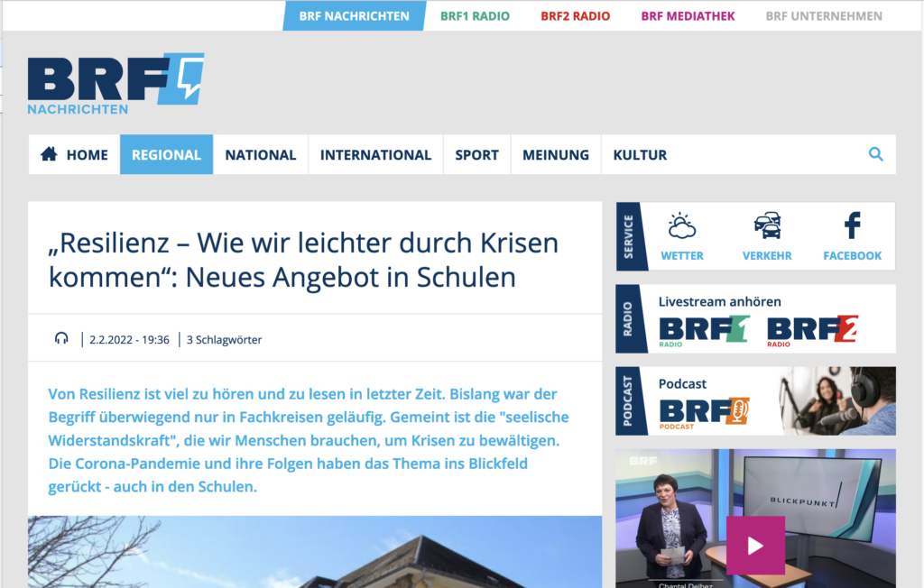924x588 pixels.
Task: Open the Wetter weather icon
Action: [682, 225]
